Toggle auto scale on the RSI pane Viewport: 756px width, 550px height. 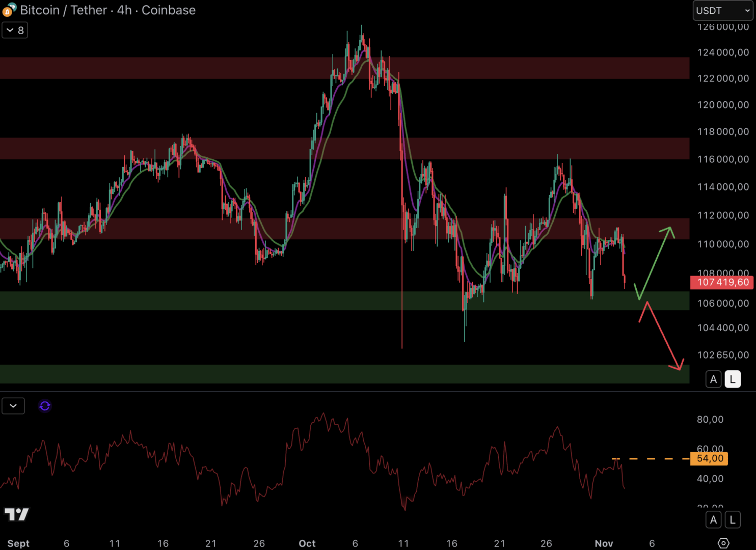(714, 519)
